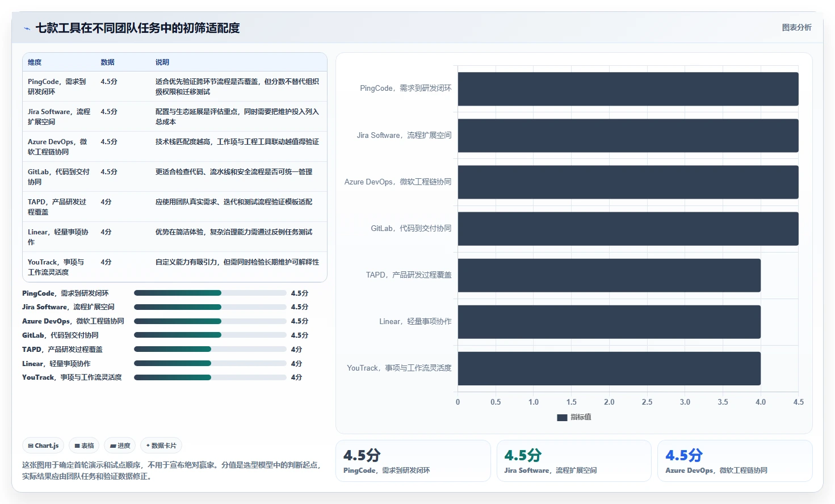
Task: Click the description starting 技术栈匹配度越高
Action: (x=237, y=142)
